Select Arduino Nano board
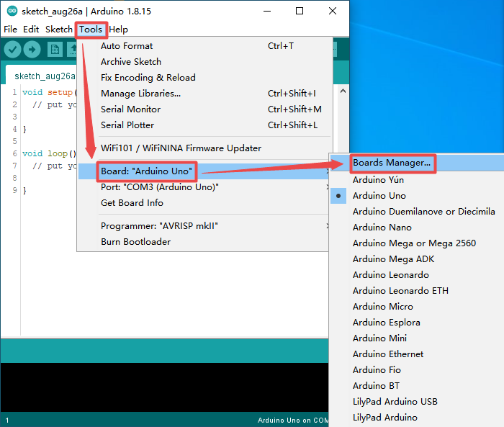 click(x=417, y=228)
